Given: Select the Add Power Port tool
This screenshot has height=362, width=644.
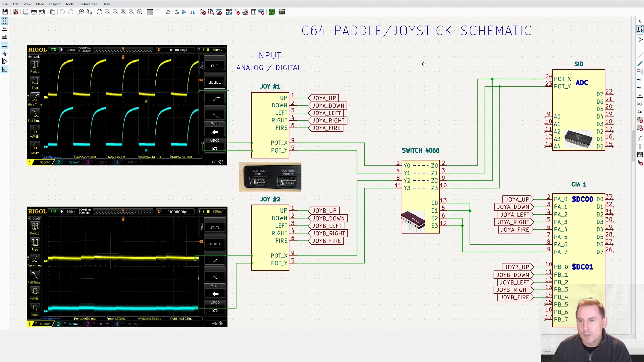Looking at the screenshot, I should [640, 48].
